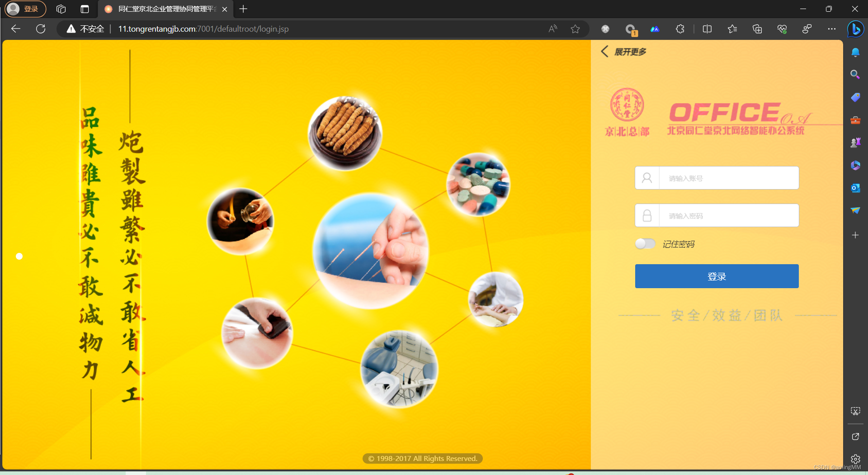This screenshot has height=475, width=868.
Task: Click the blue 登录 login button
Action: [717, 276]
